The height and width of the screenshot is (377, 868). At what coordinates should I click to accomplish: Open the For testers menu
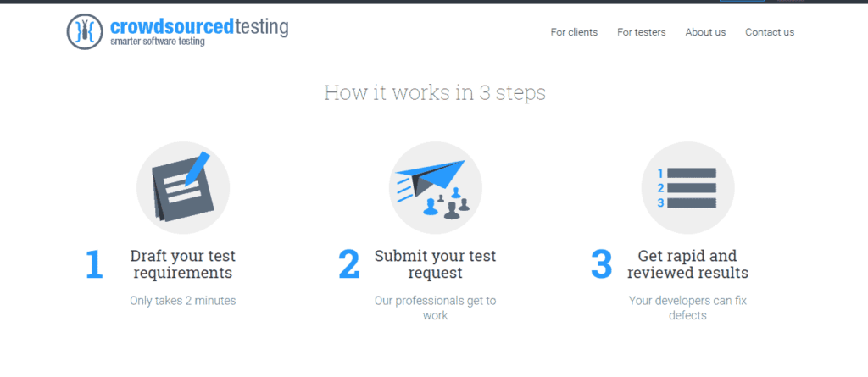[x=642, y=32]
